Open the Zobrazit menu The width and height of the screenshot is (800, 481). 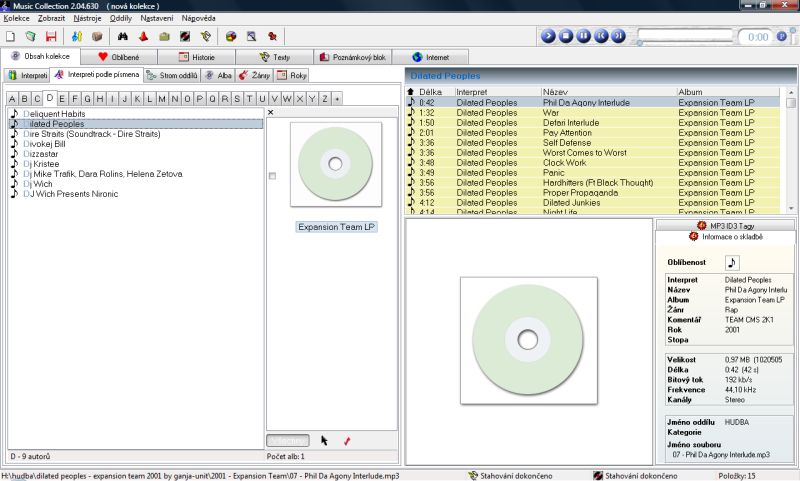point(51,18)
